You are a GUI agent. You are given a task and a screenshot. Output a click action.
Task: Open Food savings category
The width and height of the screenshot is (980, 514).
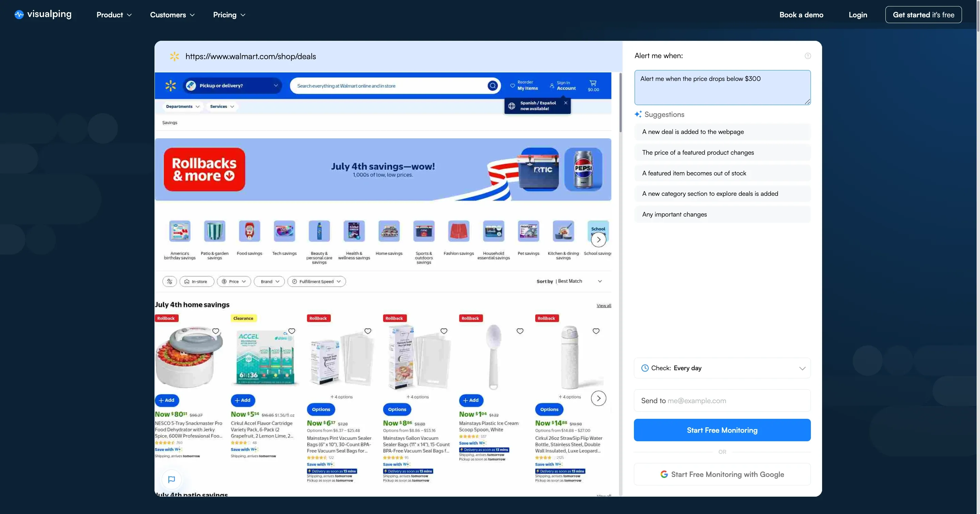pyautogui.click(x=249, y=238)
